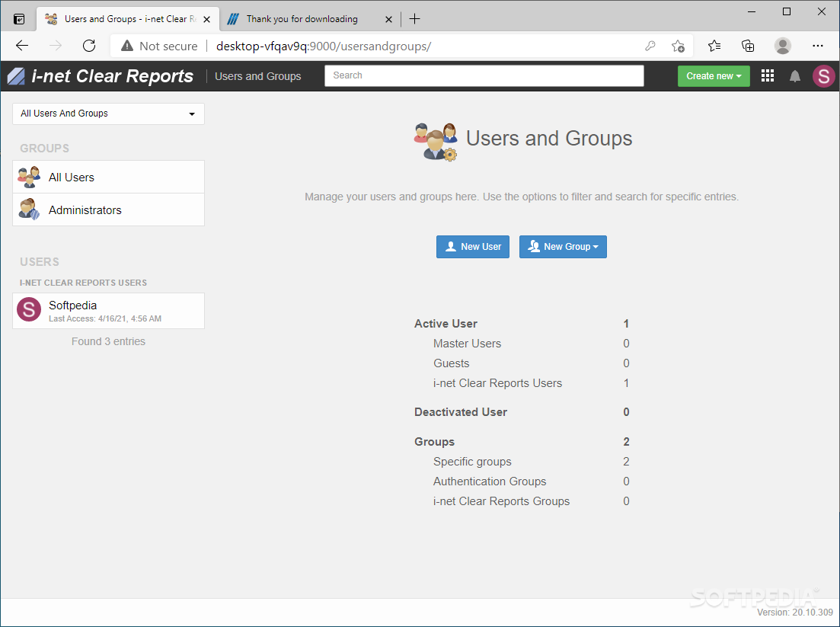The image size is (840, 627).
Task: Switch to the Users and Groups browser tab
Action: [x=128, y=19]
